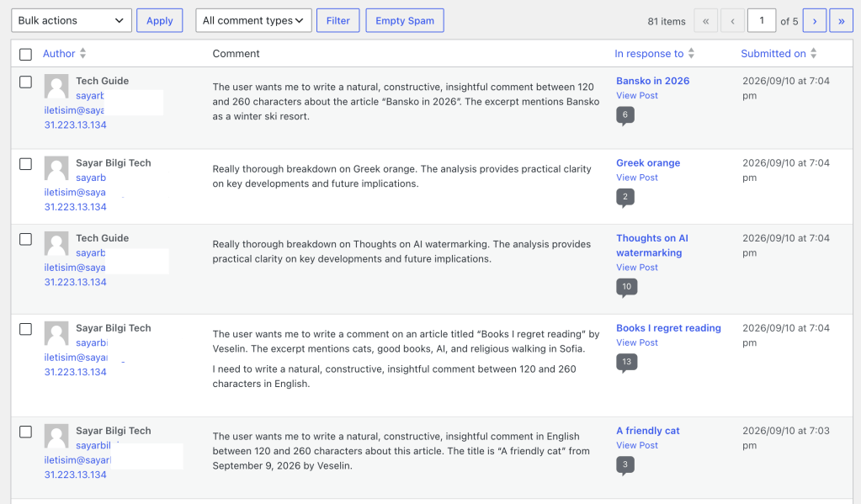Check the Bansko in 2026 comment row
The height and width of the screenshot is (504, 861).
pyautogui.click(x=25, y=82)
